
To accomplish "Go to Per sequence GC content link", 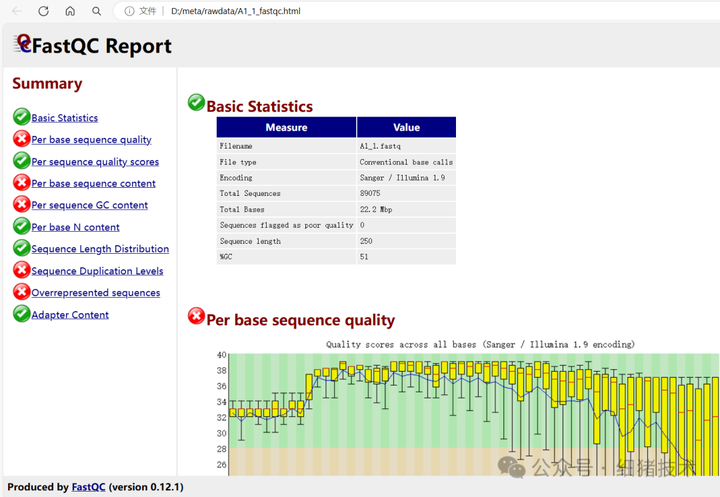I will pos(90,205).
